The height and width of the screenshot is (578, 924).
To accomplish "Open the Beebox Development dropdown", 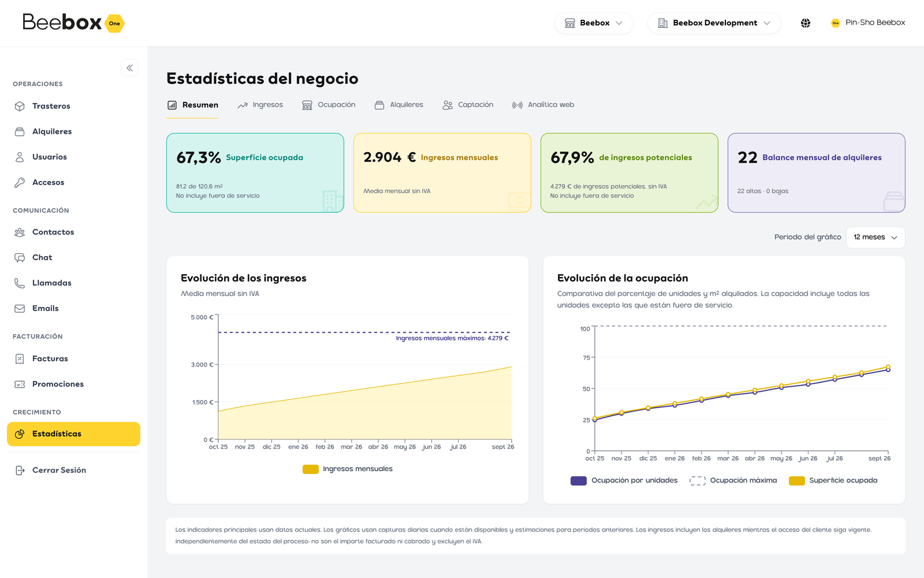I will pyautogui.click(x=714, y=23).
